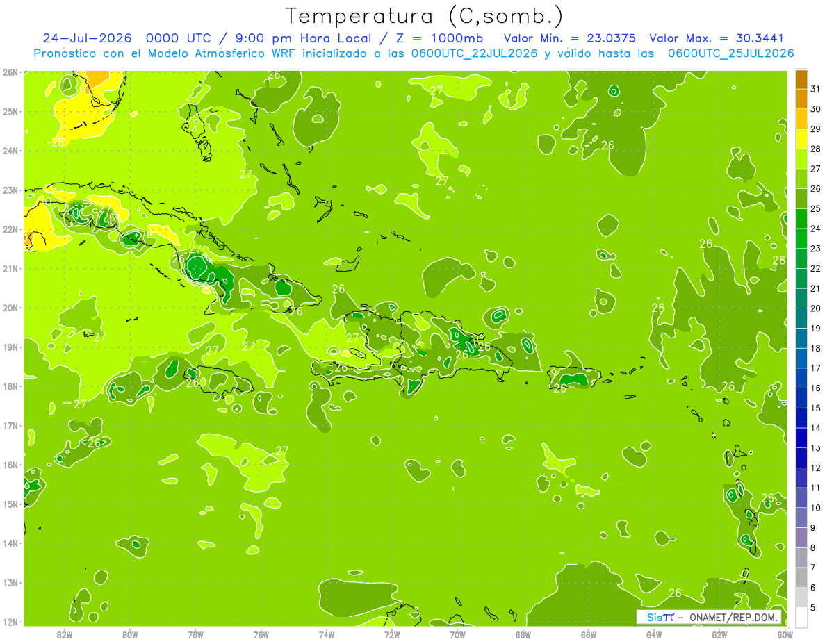Pick the teal legend swatch between 19 and 20
834x644 pixels.
pos(801,318)
